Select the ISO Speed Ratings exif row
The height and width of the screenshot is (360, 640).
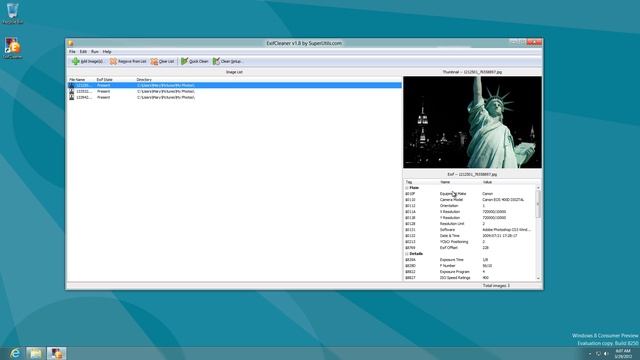(x=469, y=278)
